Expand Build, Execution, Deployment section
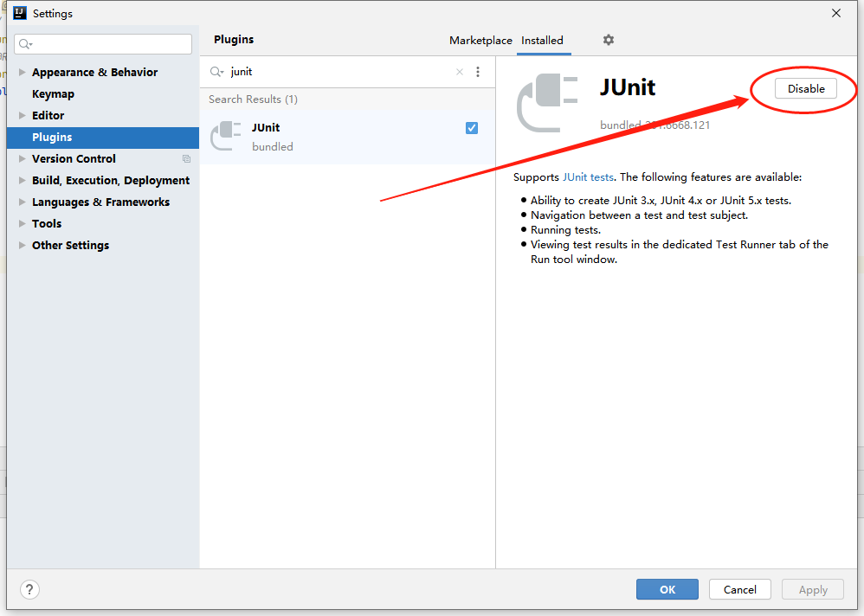 pyautogui.click(x=22, y=180)
